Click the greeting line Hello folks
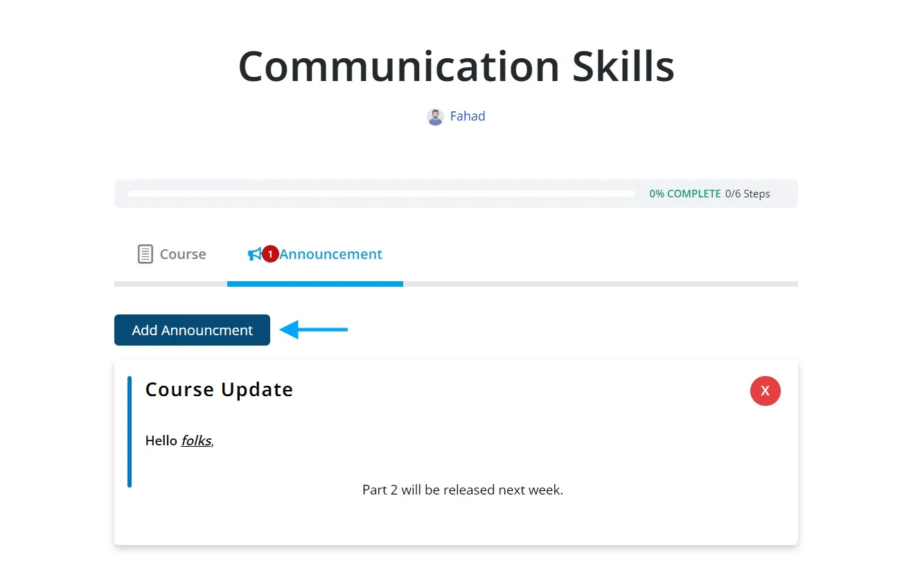920x588 pixels. (x=179, y=440)
